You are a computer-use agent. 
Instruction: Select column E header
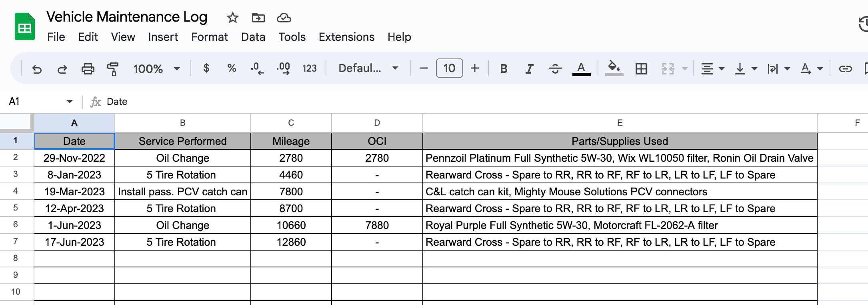click(620, 123)
